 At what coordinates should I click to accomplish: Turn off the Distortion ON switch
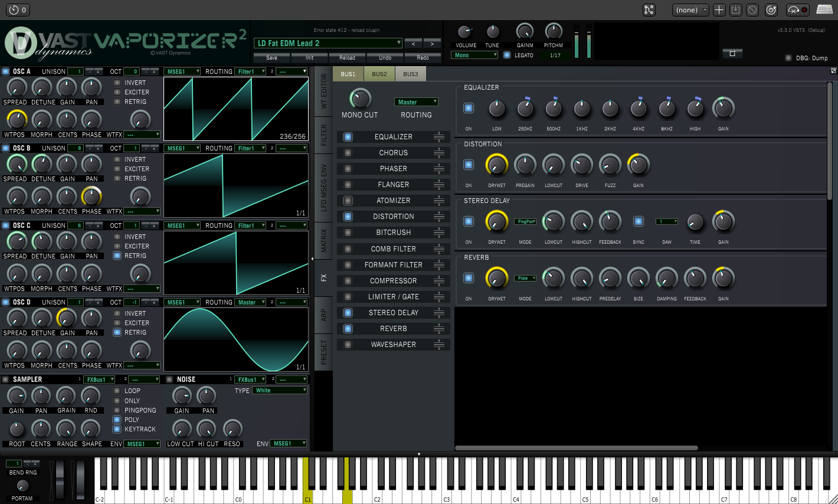point(469,165)
